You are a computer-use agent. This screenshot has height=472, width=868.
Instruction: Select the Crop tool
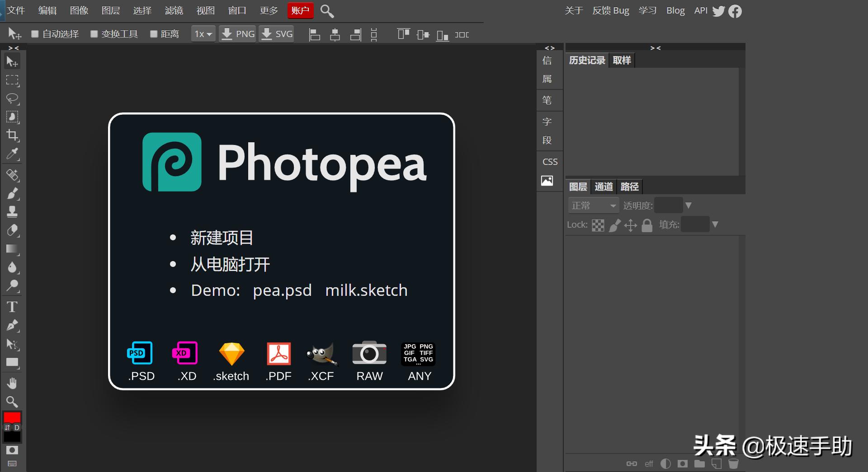[12, 136]
